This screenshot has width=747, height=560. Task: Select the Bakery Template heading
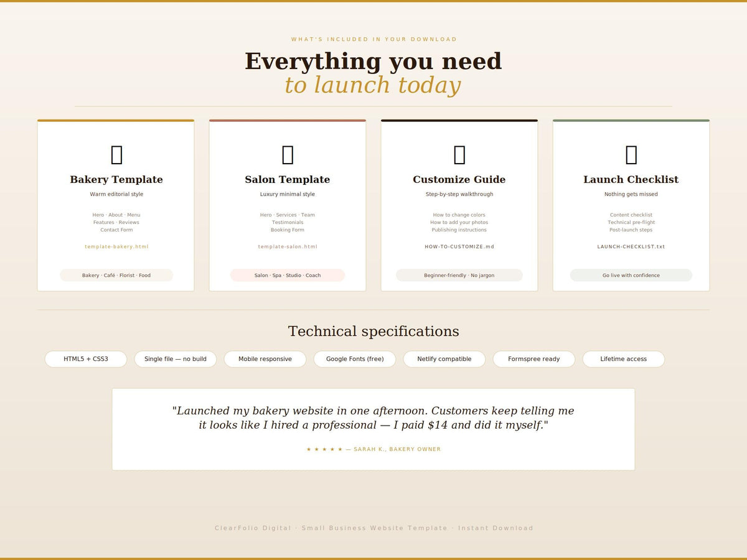click(116, 179)
